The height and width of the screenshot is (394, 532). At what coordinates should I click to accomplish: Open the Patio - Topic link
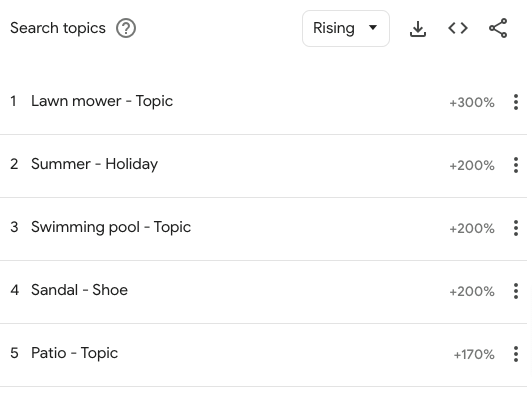(x=74, y=353)
